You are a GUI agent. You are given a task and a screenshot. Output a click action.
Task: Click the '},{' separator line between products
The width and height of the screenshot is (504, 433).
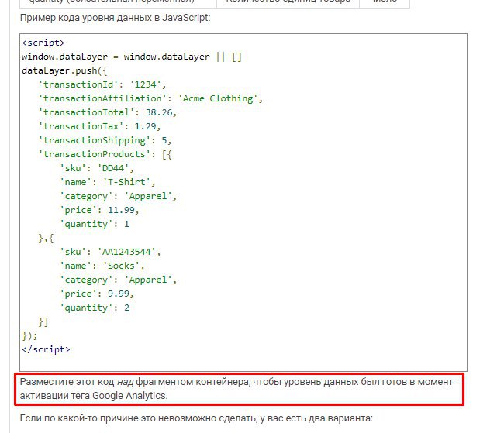[x=46, y=238]
